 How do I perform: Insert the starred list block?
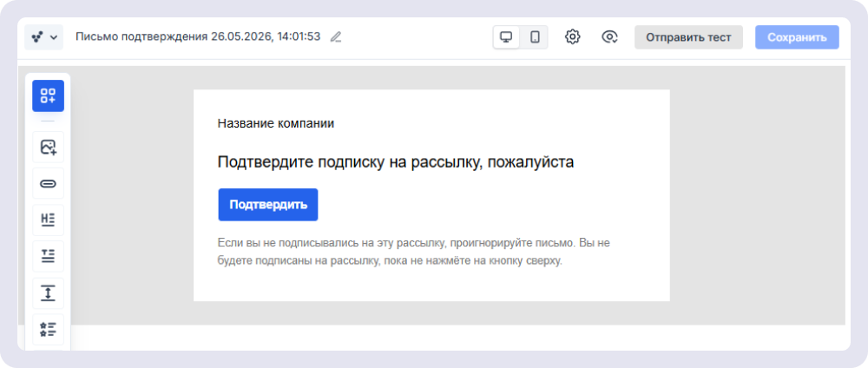(48, 329)
